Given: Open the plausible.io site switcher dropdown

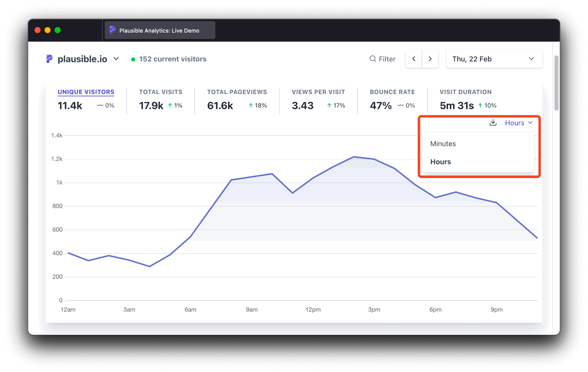Looking at the screenshot, I should (116, 59).
